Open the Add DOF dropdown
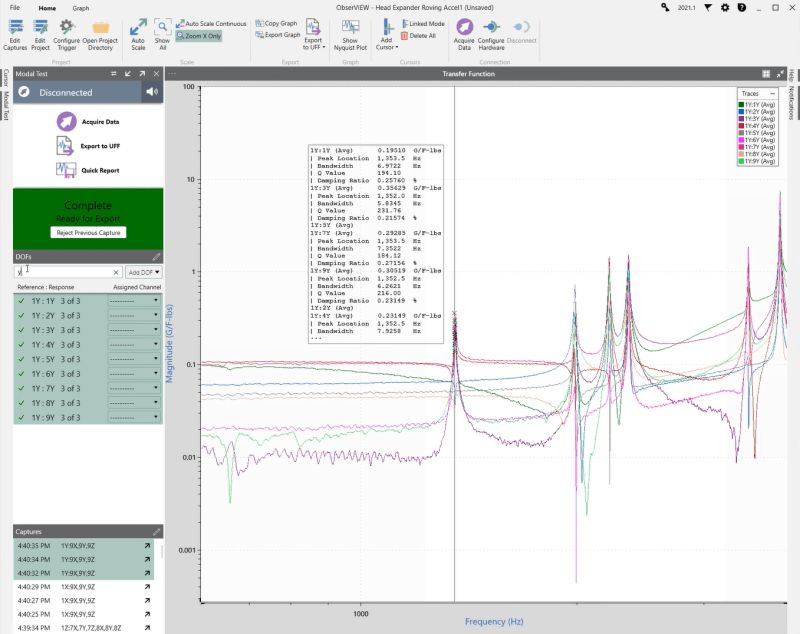Image resolution: width=800 pixels, height=634 pixels. click(143, 272)
